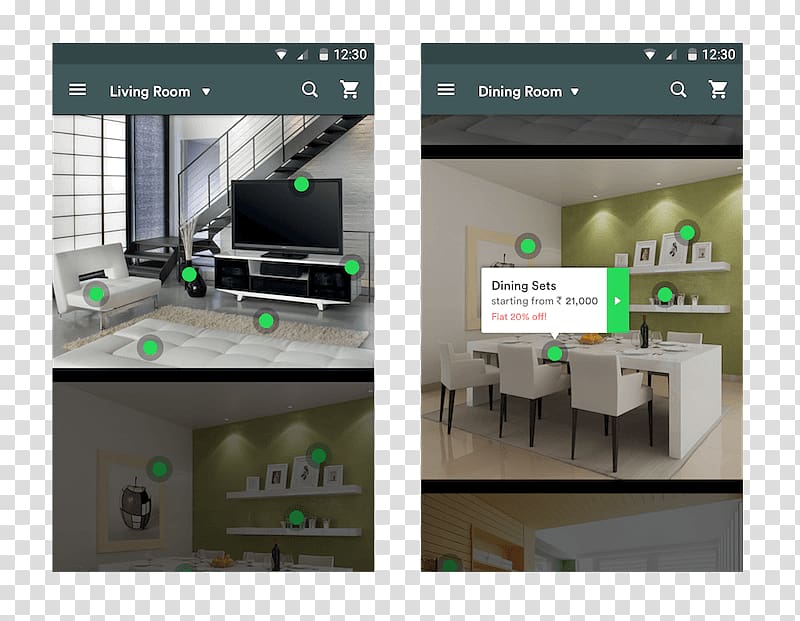Viewport: 800px width, 621px height.
Task: Tap hotspot on lower shelf in left screen
Action: click(x=296, y=518)
